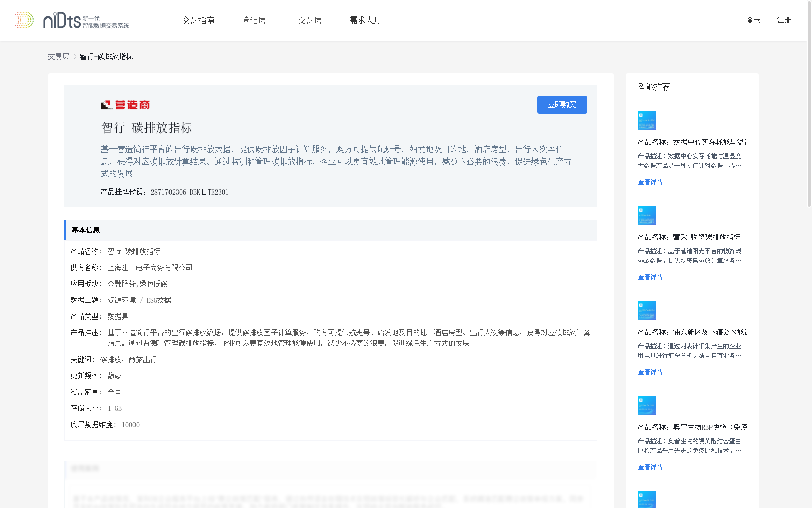The height and width of the screenshot is (508, 812).
Task: Click the storage size 1 GB
Action: 115,408
